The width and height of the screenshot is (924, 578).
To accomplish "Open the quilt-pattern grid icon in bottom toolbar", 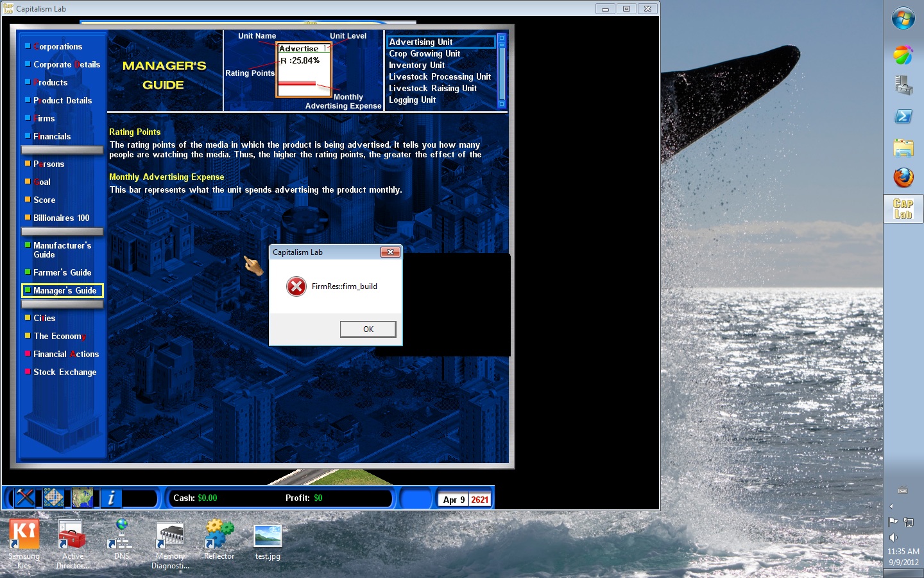I will pos(53,498).
